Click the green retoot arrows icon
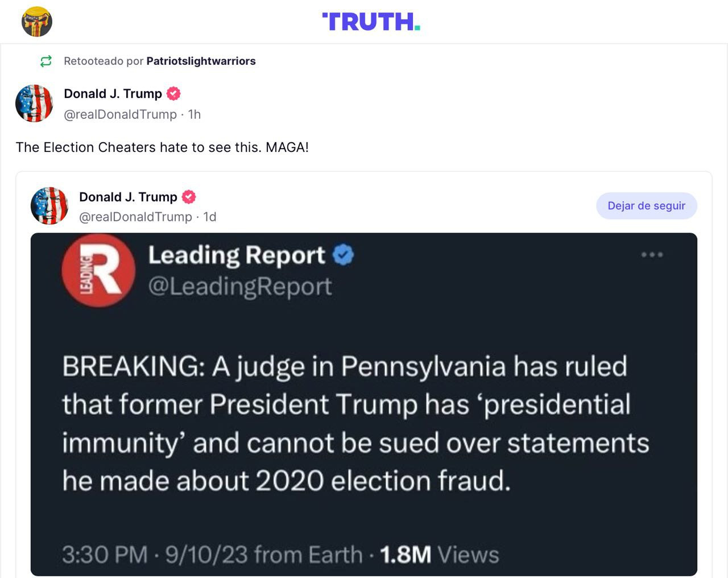The image size is (728, 578). 46,61
